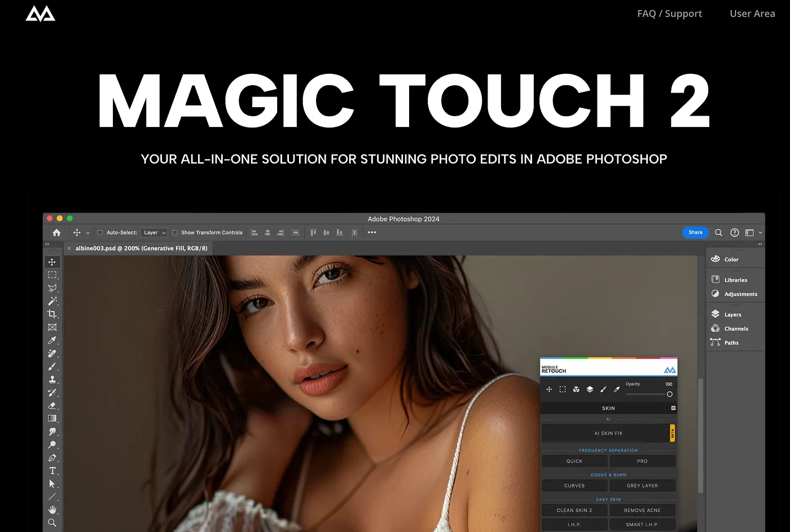This screenshot has width=790, height=532.
Task: Open the User Area link
Action: [x=752, y=14]
